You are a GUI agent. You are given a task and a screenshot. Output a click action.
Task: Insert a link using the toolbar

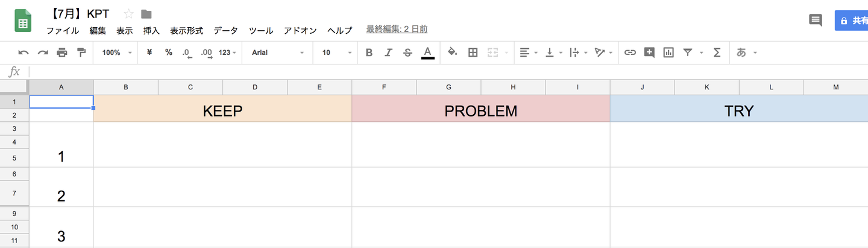click(x=630, y=52)
